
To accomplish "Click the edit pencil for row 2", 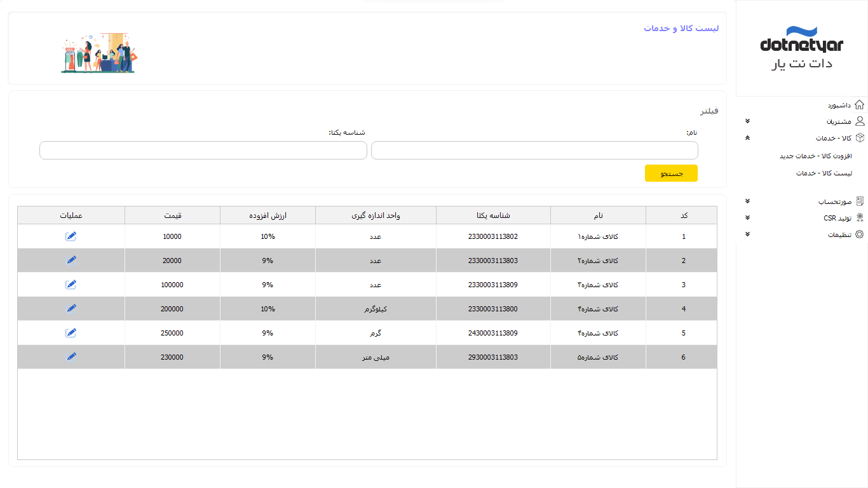I will tap(71, 260).
